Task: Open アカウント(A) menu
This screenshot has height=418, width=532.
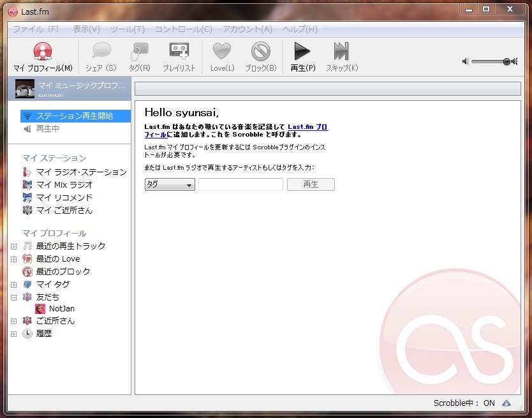Action: point(248,29)
